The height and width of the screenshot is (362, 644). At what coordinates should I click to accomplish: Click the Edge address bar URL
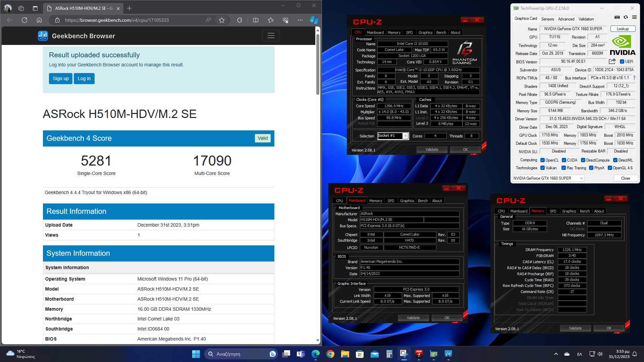point(117,20)
